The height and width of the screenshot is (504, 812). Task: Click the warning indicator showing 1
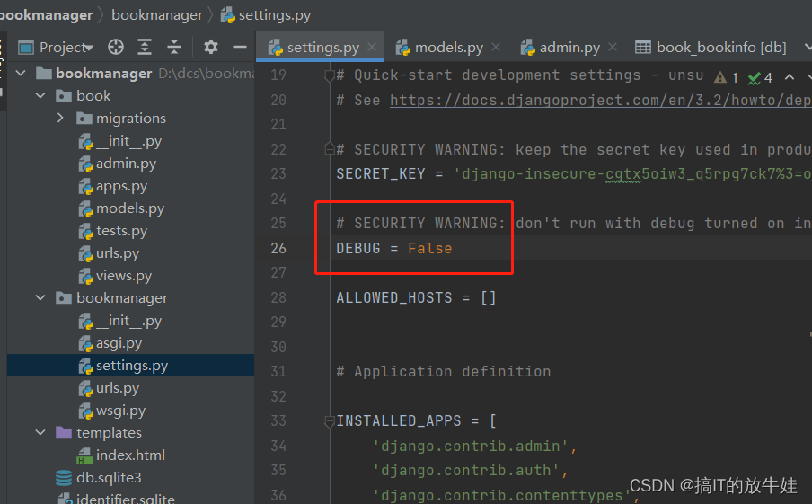[726, 77]
